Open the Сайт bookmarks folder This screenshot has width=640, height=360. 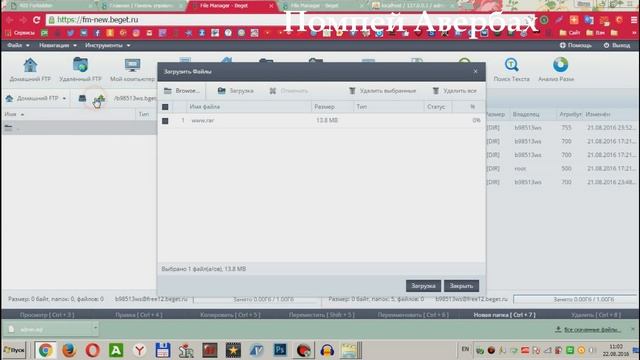click(570, 33)
